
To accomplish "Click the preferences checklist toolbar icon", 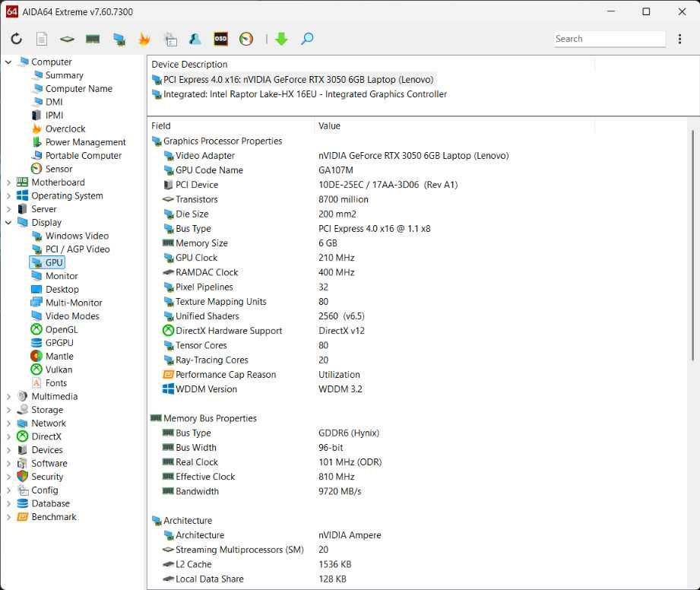I will tap(170, 40).
